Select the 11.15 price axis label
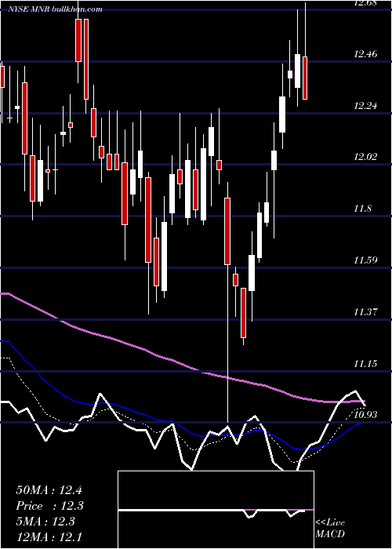The width and height of the screenshot is (392, 549). (365, 364)
